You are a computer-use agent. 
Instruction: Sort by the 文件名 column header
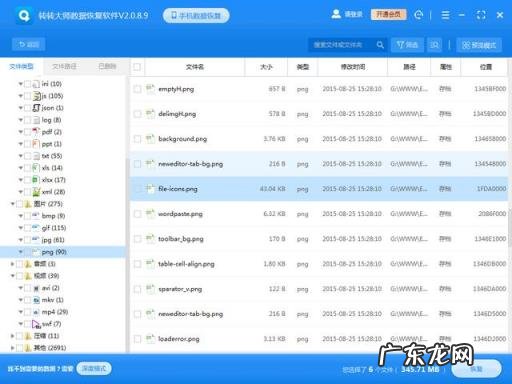click(195, 67)
